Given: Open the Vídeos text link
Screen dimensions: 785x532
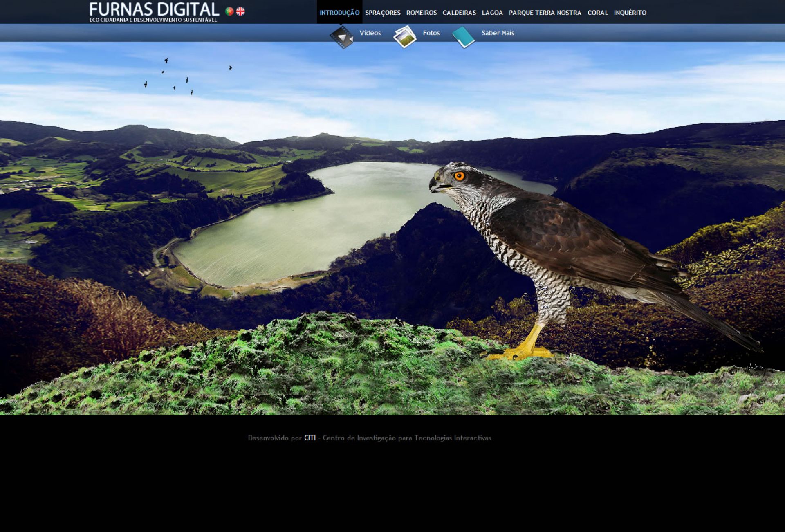Looking at the screenshot, I should pos(370,33).
